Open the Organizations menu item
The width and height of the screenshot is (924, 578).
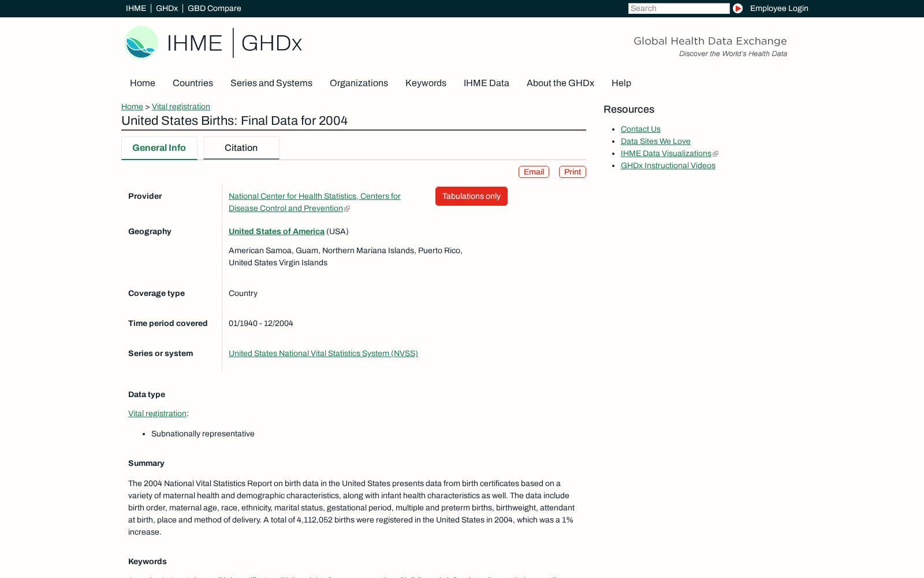[x=359, y=83]
